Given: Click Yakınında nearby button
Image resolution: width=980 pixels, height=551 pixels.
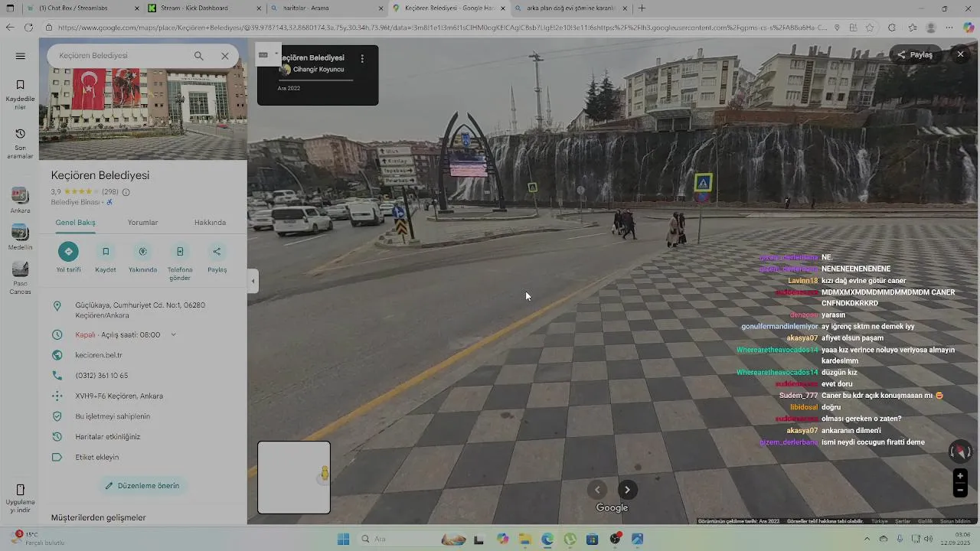Looking at the screenshot, I should [x=142, y=257].
